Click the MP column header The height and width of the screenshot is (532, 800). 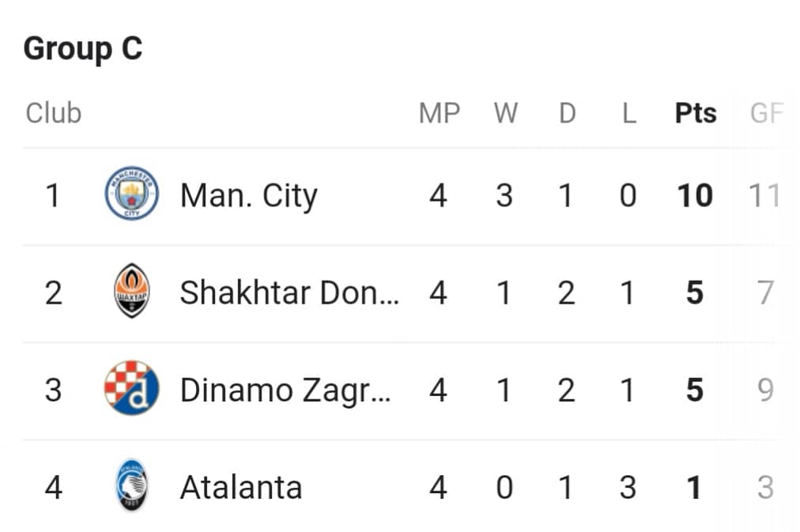(440, 113)
